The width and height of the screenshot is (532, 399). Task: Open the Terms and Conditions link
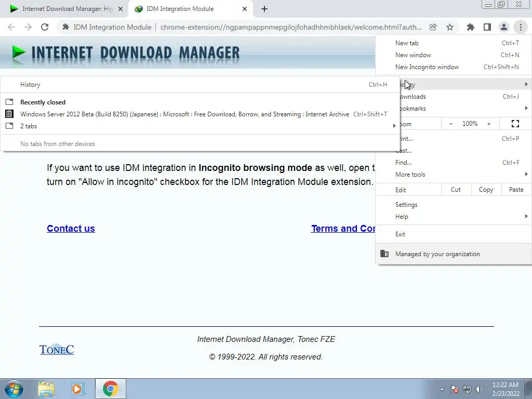(343, 229)
